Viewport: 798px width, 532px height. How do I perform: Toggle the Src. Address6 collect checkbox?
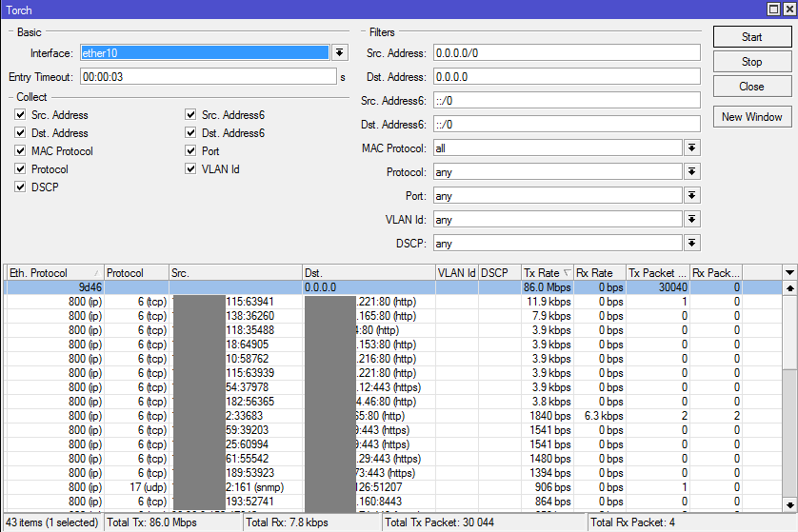click(190, 114)
